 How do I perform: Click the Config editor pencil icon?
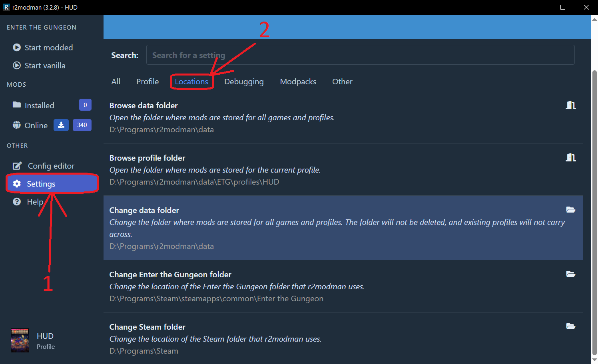(x=17, y=165)
